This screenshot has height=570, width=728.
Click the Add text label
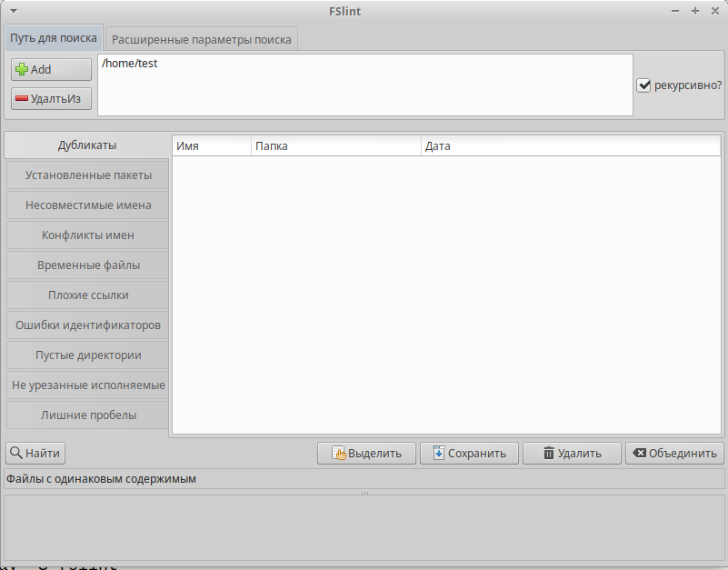point(41,70)
